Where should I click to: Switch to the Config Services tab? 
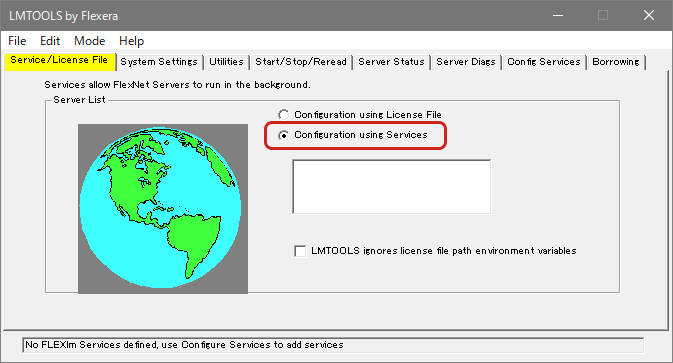(x=544, y=62)
